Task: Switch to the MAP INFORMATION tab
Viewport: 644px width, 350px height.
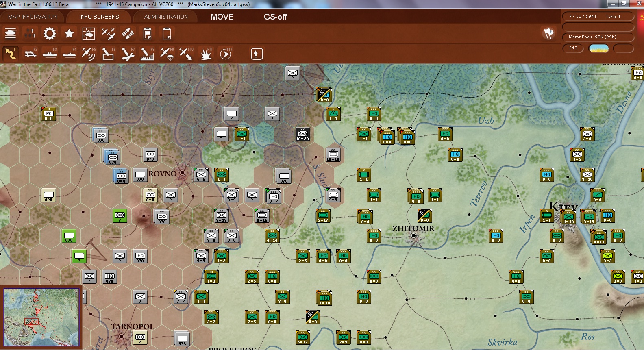Action: (x=33, y=17)
